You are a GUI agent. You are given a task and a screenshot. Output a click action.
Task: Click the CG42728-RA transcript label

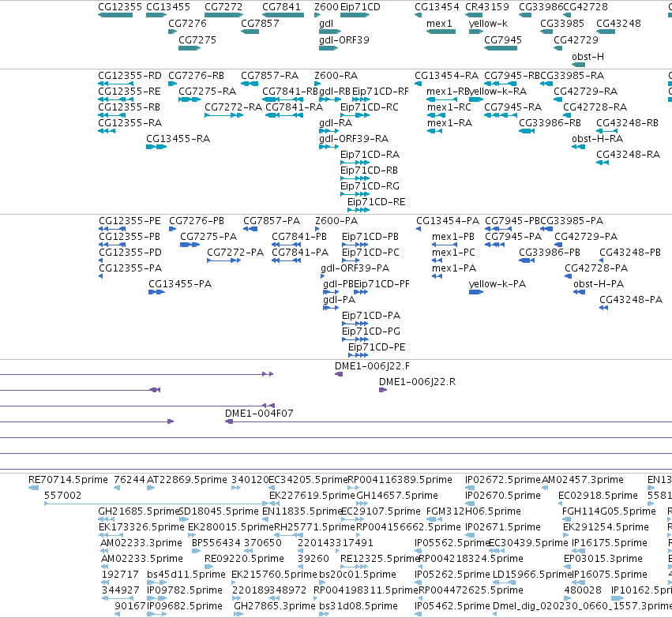[595, 107]
